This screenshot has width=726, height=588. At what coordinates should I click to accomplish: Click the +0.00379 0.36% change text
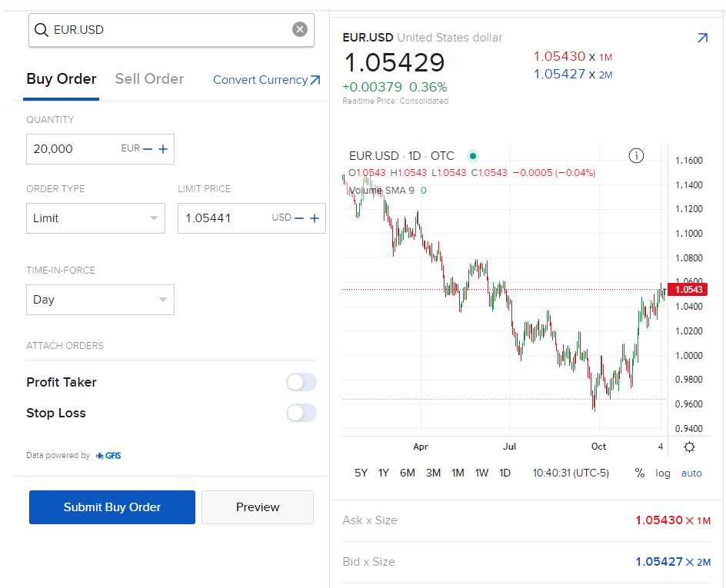pos(395,87)
